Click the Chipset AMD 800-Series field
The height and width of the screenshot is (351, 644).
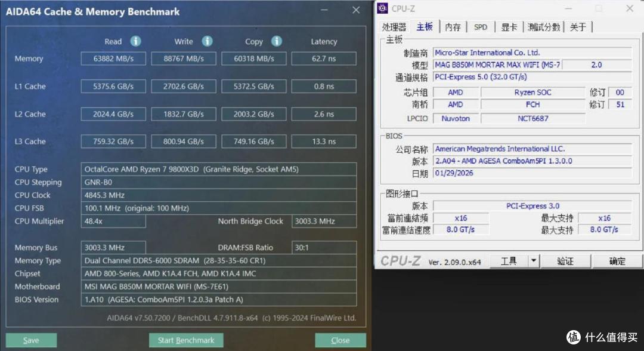coord(219,273)
